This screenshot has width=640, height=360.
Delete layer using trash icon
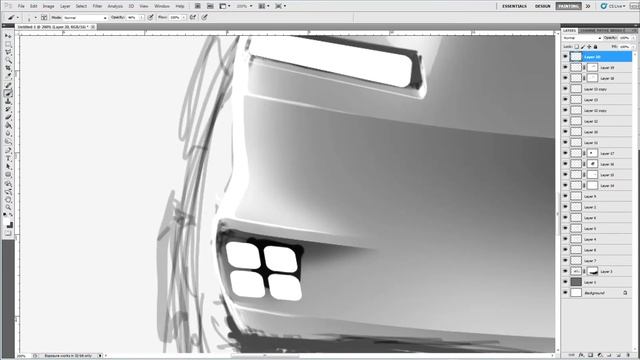[x=628, y=355]
